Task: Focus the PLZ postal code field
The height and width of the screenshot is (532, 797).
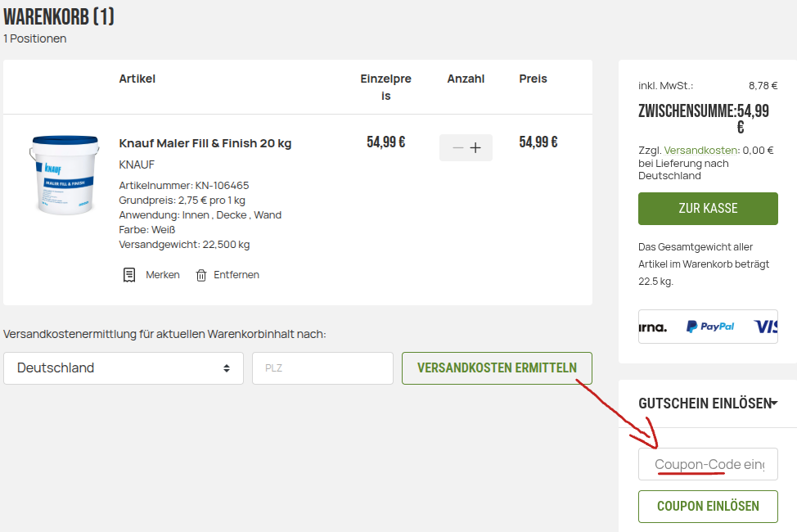Action: click(322, 368)
